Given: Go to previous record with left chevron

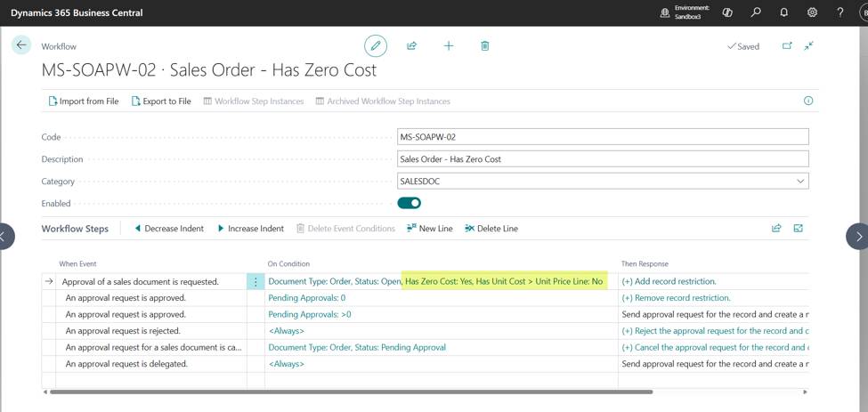Looking at the screenshot, I should (x=5, y=237).
